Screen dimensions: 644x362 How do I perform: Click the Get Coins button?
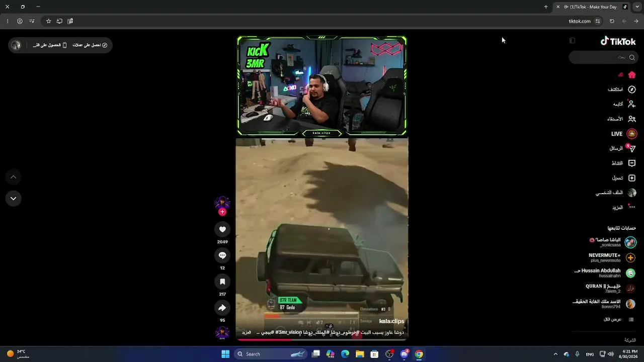[x=90, y=45]
